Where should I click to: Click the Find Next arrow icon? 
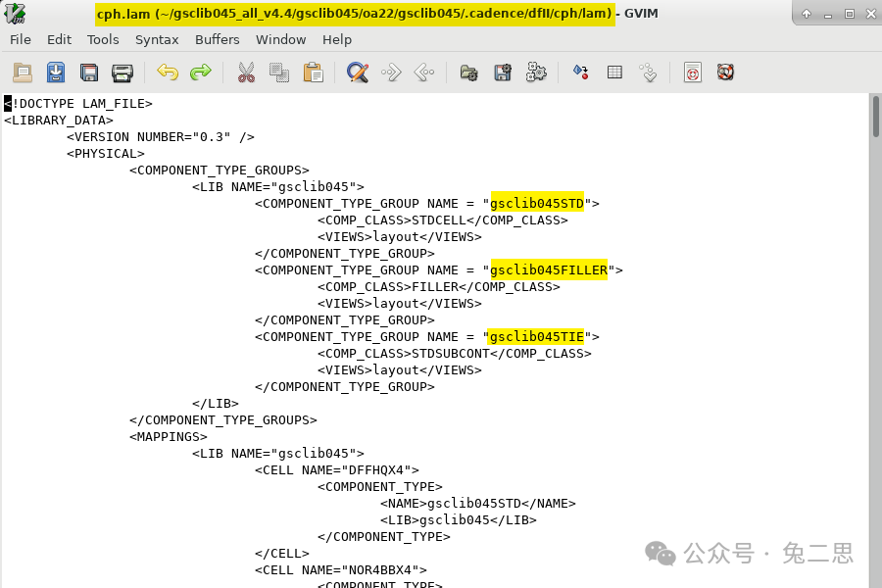click(391, 73)
